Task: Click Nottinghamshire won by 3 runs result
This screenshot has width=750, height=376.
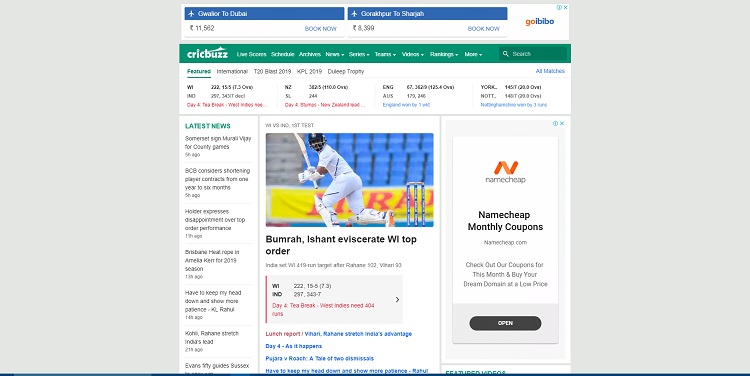Action: pos(514,105)
